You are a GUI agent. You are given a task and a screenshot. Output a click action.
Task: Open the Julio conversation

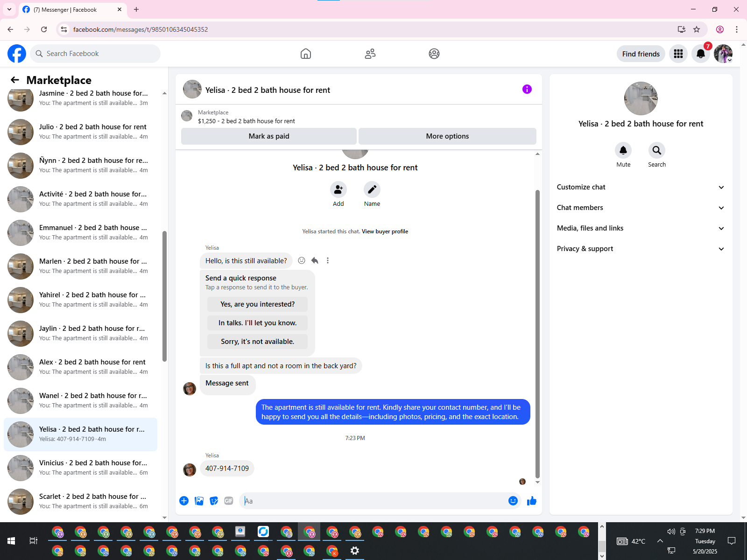80,132
